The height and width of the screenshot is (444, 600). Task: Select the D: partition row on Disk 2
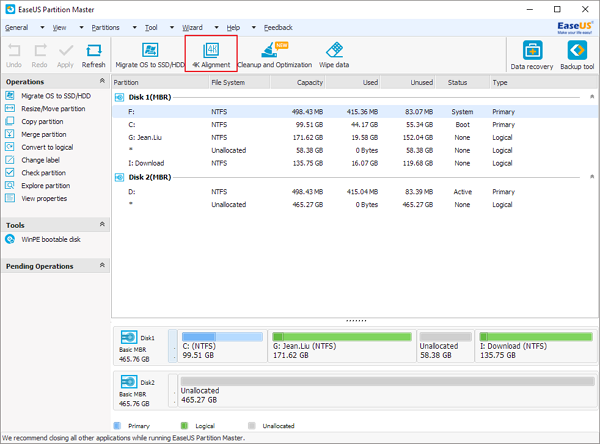pos(355,192)
